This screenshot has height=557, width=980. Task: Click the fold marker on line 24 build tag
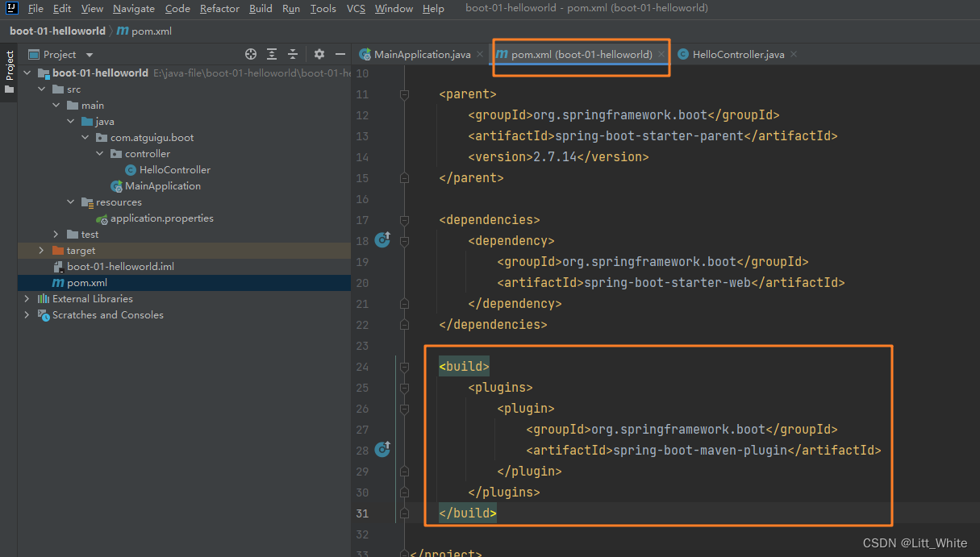[x=404, y=366]
